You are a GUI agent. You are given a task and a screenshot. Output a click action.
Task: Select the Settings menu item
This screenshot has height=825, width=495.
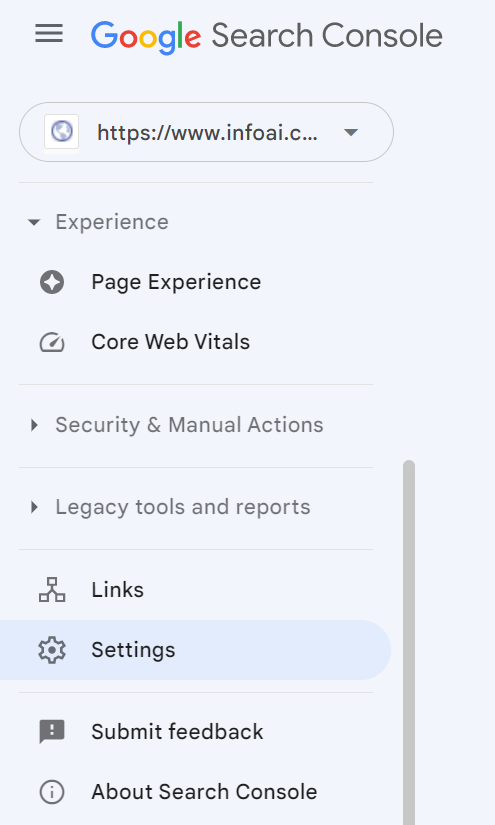click(x=196, y=650)
